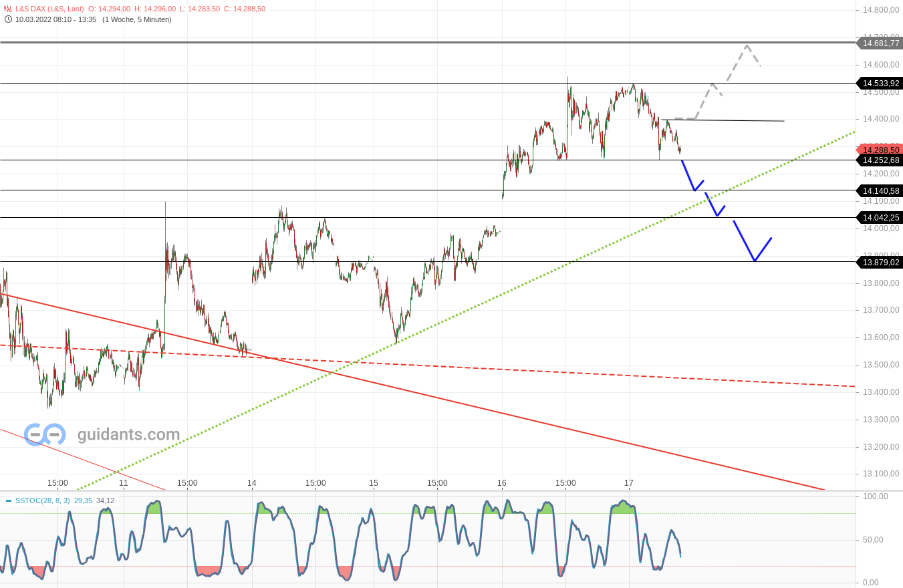Select the price level label 14.252,68

(x=880, y=160)
